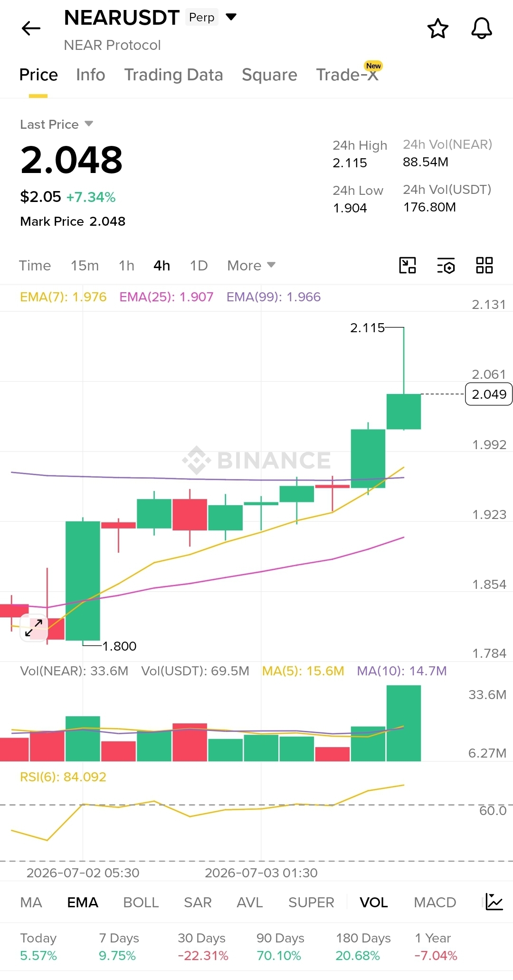Expand the More intervals dropdown

tap(251, 266)
